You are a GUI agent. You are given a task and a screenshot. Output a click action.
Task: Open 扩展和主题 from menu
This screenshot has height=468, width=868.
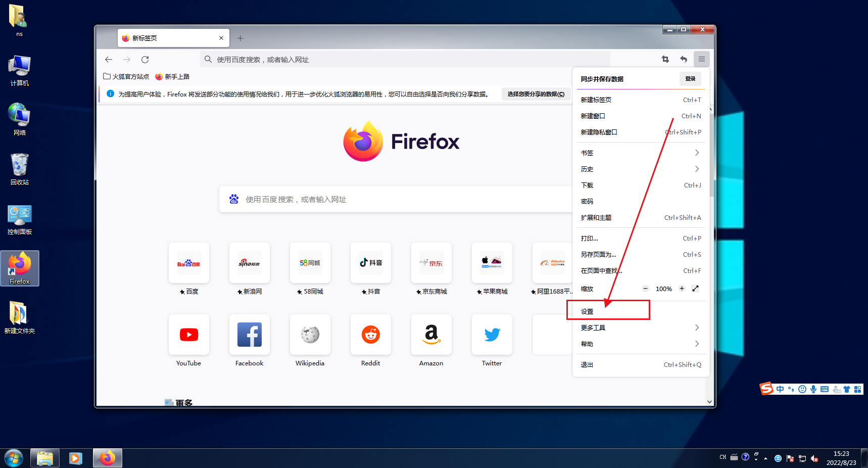[640, 217]
